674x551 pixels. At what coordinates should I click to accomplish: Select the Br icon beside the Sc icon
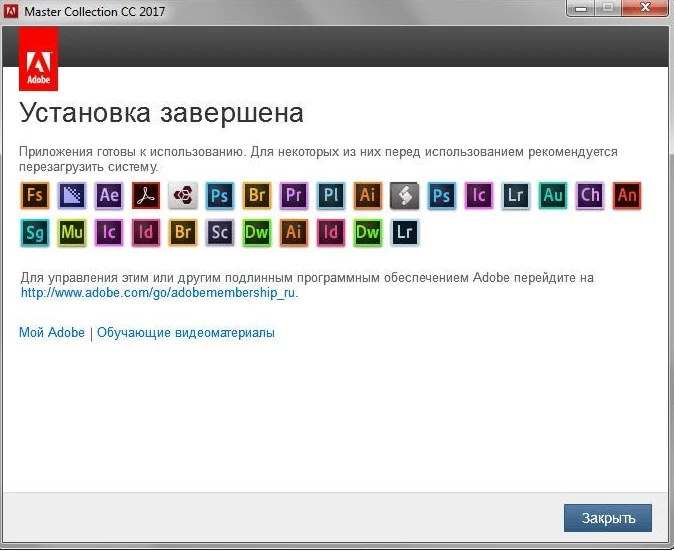pyautogui.click(x=183, y=233)
